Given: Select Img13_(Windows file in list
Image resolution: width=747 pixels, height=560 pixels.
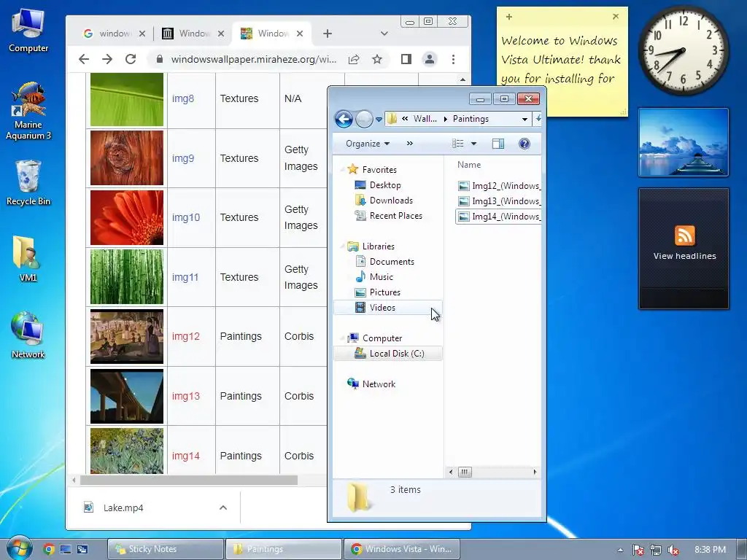Looking at the screenshot, I should coord(499,201).
